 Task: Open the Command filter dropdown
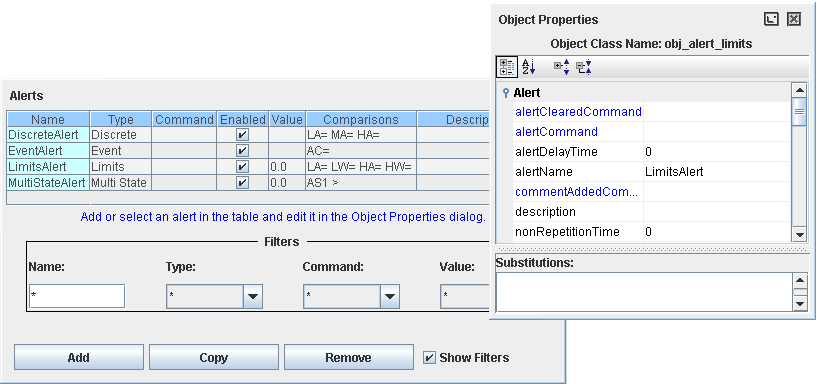coord(390,296)
